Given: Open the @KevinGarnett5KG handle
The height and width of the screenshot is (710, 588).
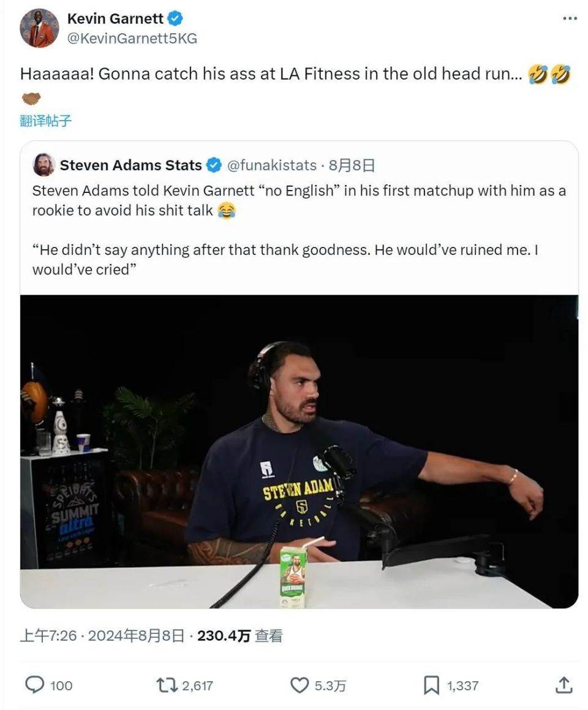Looking at the screenshot, I should click(x=132, y=39).
